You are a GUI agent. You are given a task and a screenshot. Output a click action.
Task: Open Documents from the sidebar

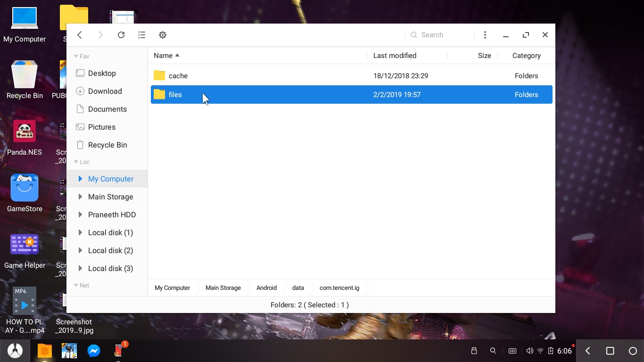pyautogui.click(x=107, y=109)
